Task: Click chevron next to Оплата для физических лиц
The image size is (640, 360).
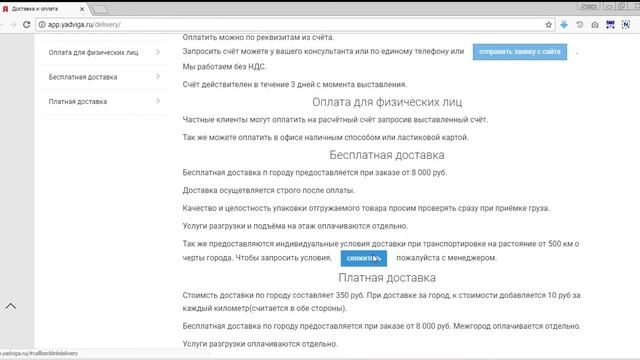Action: tap(158, 52)
